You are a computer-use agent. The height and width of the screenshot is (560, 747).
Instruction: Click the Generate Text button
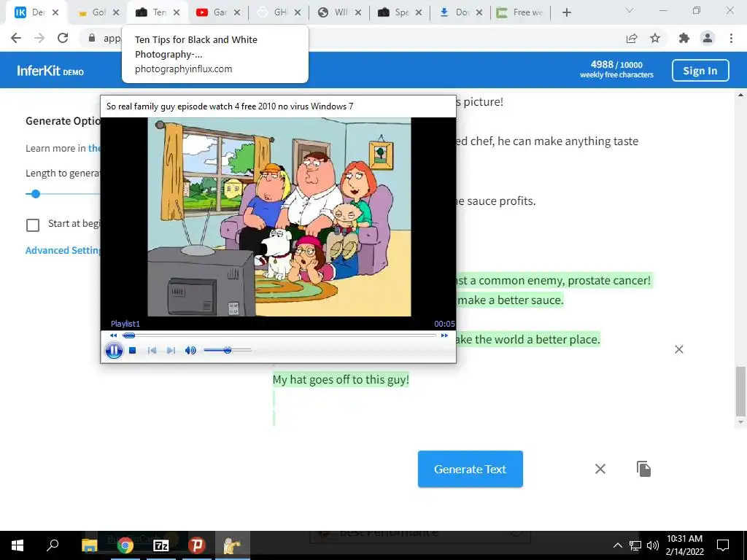point(471,469)
